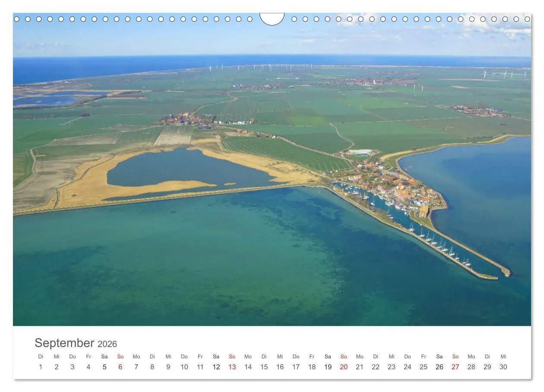Select Saturday date 12

pyautogui.click(x=216, y=367)
